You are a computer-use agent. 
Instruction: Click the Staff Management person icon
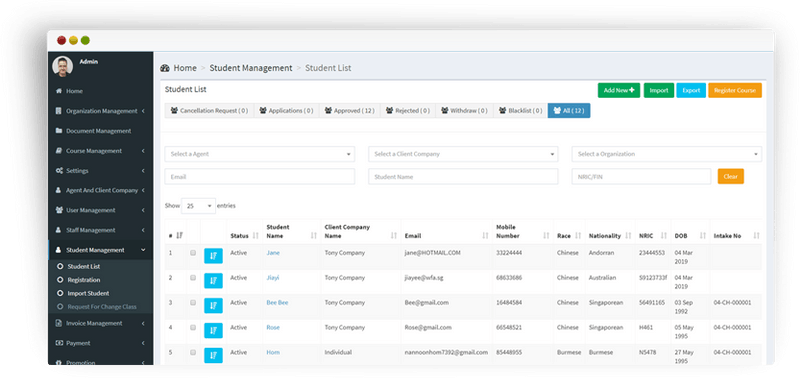pos(59,230)
